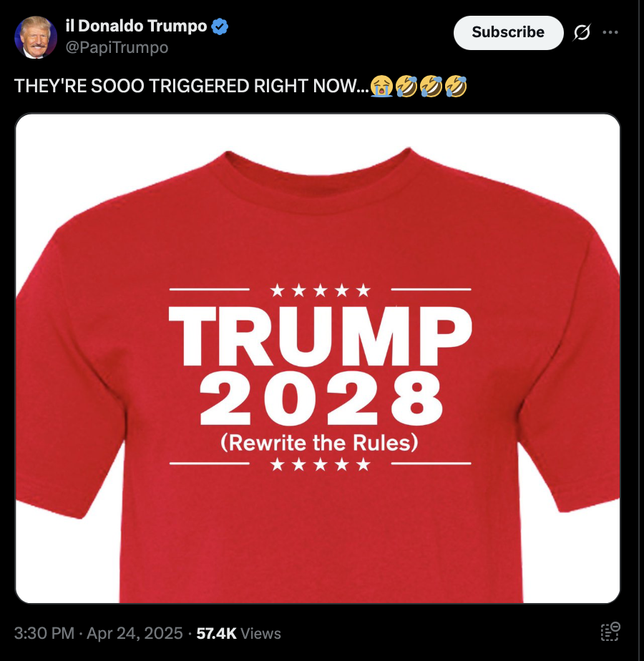The width and height of the screenshot is (644, 661).
Task: Click the 2028 number on the shirt
Action: [x=321, y=398]
